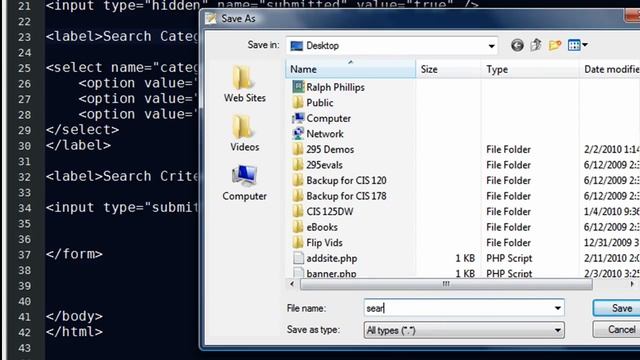The height and width of the screenshot is (360, 640).
Task: Create a new folder icon
Action: click(555, 45)
